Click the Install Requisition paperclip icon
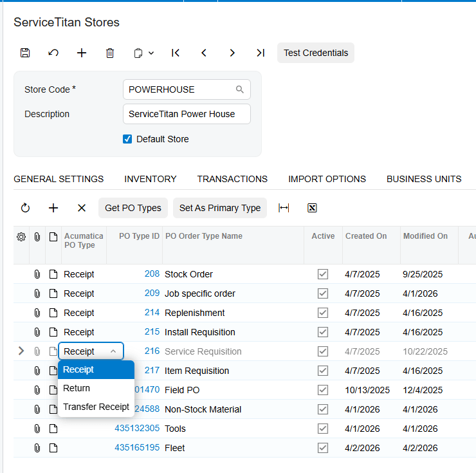Image resolution: width=476 pixels, height=473 pixels. [x=37, y=332]
